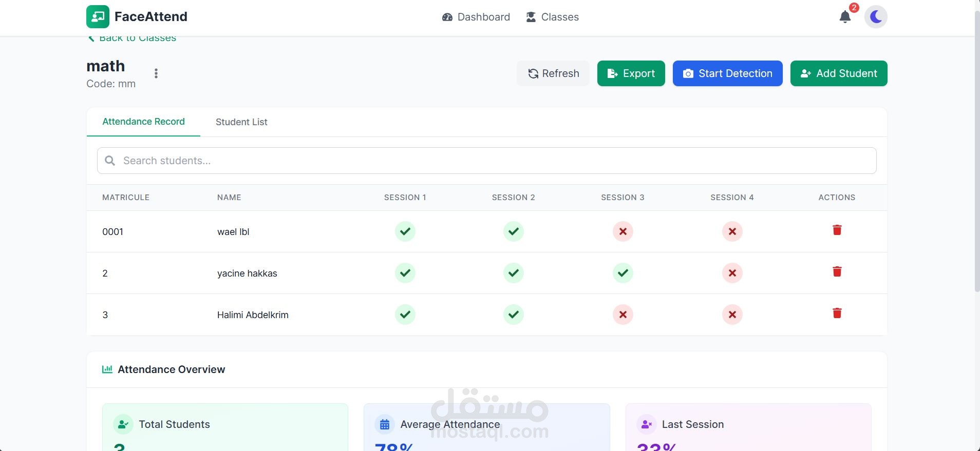Add a new student

(x=839, y=73)
